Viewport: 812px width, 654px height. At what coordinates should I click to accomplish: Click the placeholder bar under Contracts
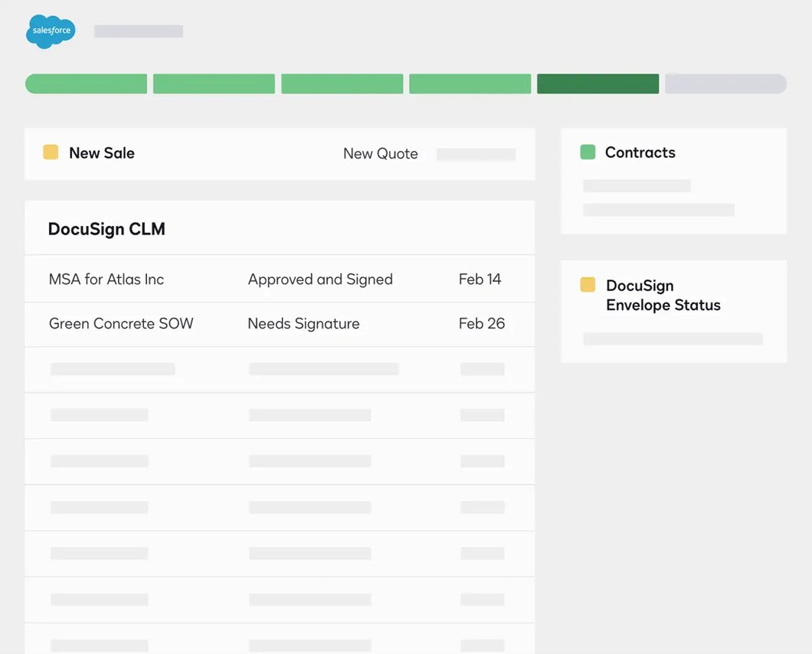[x=636, y=185]
